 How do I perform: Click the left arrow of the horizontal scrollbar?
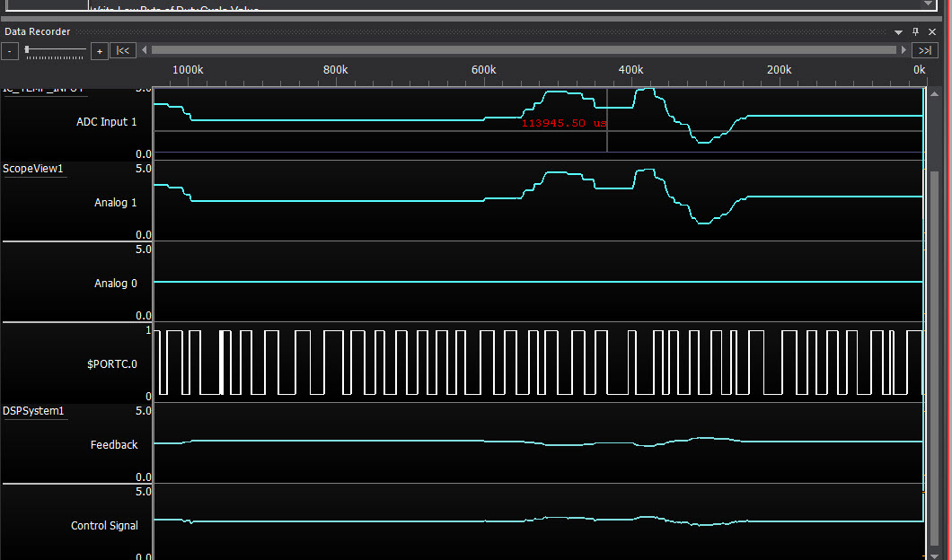(144, 50)
